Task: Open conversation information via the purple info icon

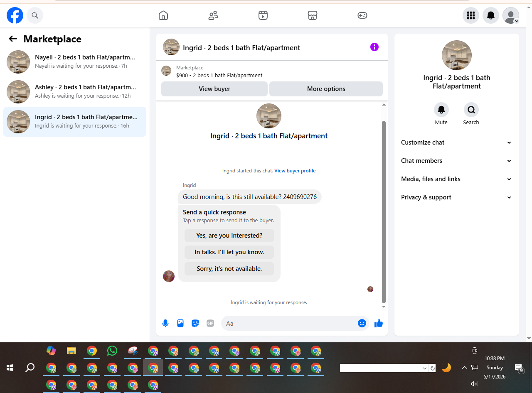Action: point(374,47)
